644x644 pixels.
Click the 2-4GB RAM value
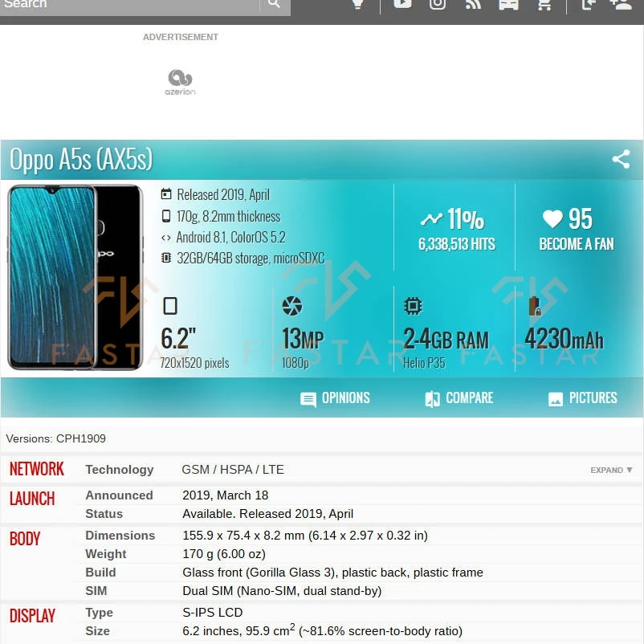[x=446, y=339]
